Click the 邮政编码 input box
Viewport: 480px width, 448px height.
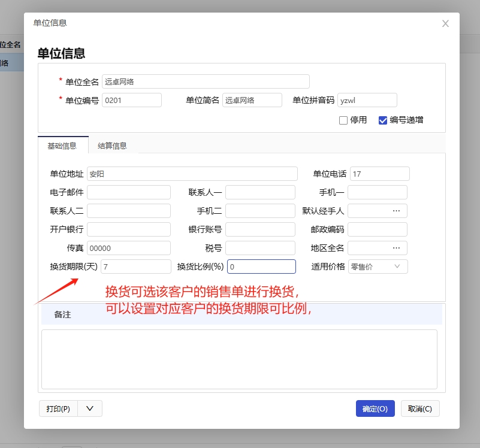point(378,229)
